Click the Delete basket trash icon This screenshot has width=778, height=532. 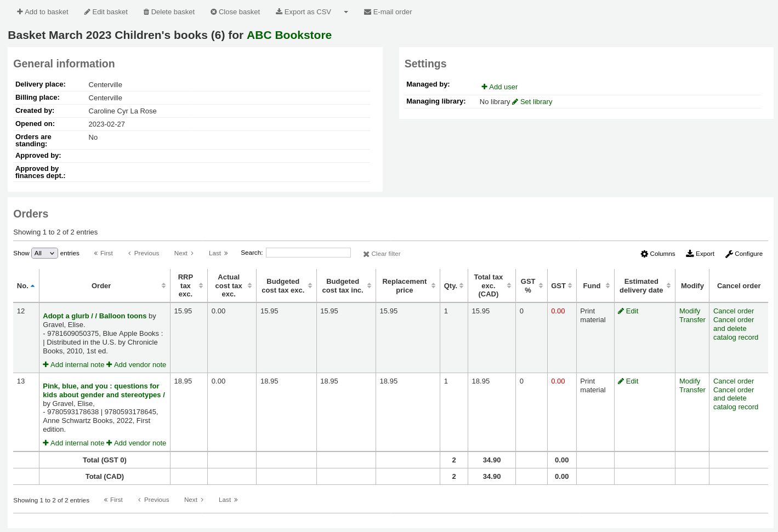(146, 12)
